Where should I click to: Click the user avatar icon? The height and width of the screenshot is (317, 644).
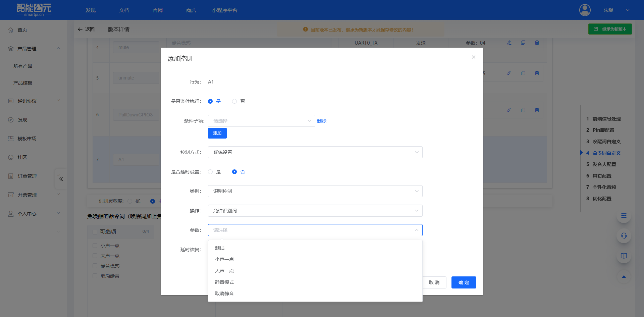(585, 10)
